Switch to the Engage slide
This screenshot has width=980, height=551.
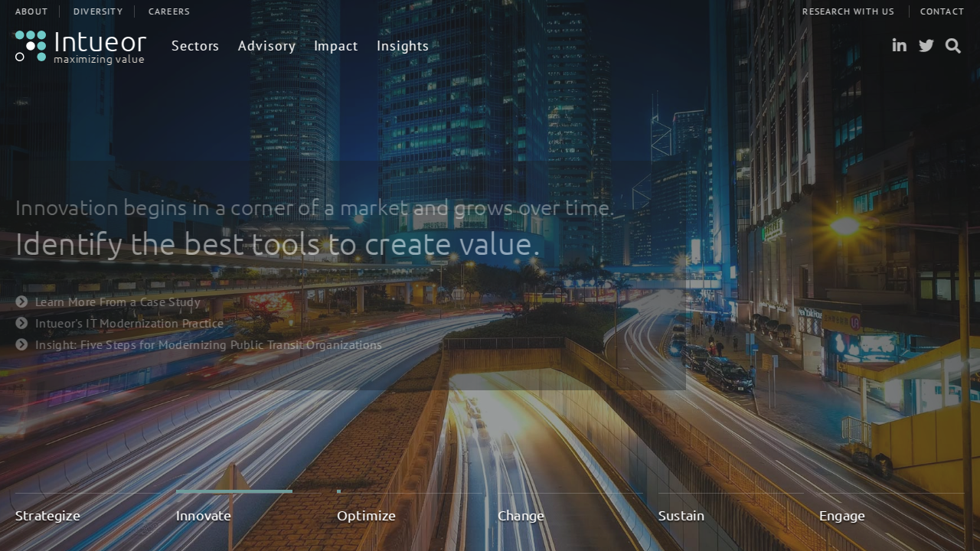[842, 516]
